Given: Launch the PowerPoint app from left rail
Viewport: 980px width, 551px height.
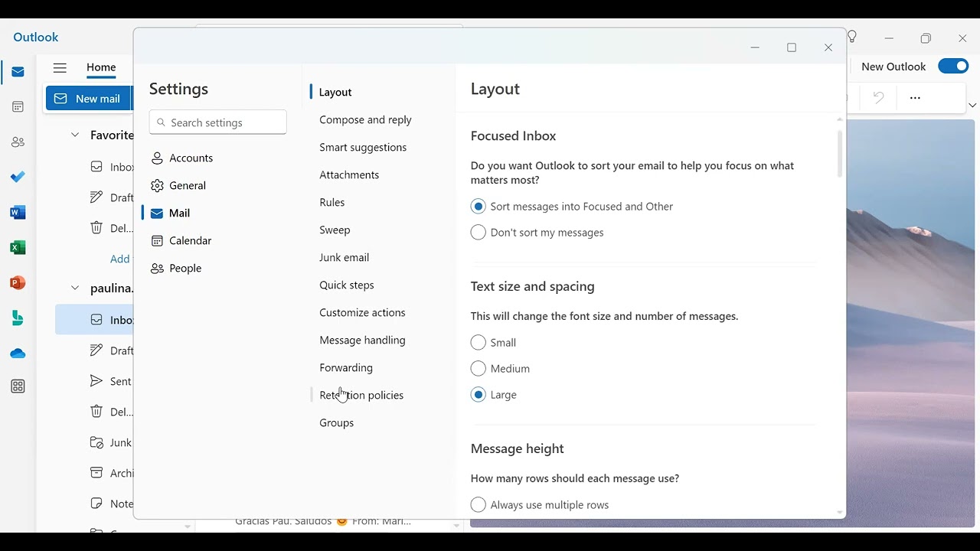Looking at the screenshot, I should click(x=18, y=283).
